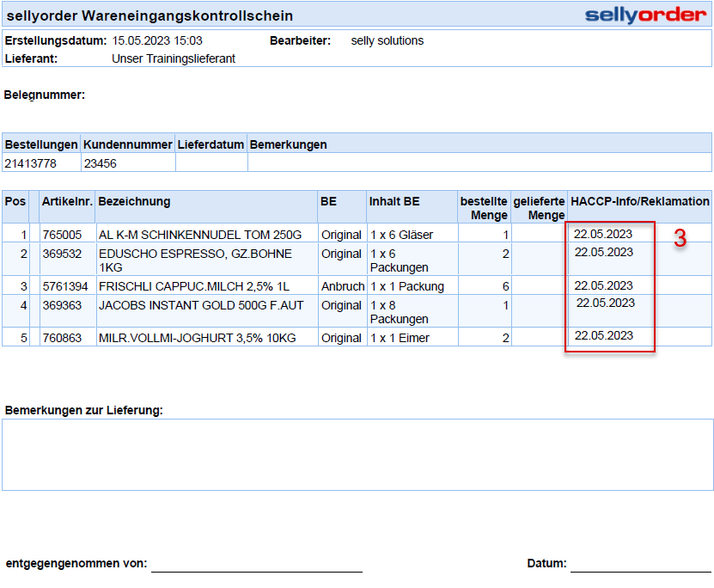Click the supplier name Unser Trainingslieferant
This screenshot has width=714, height=588.
[174, 58]
